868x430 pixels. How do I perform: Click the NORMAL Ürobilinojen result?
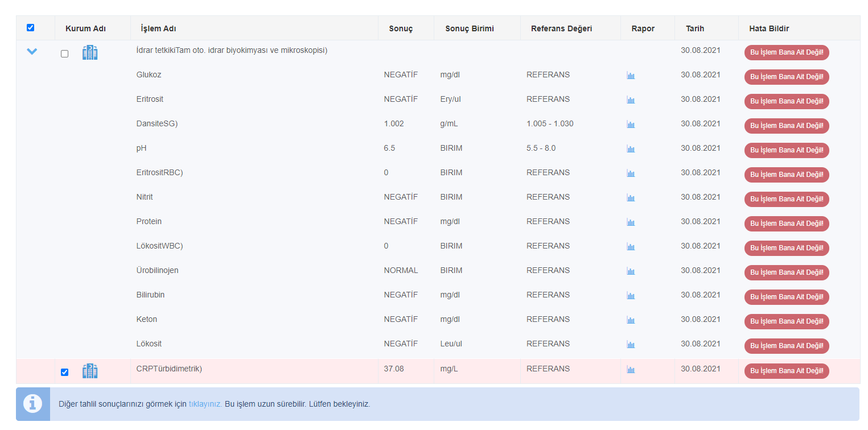[x=401, y=270]
